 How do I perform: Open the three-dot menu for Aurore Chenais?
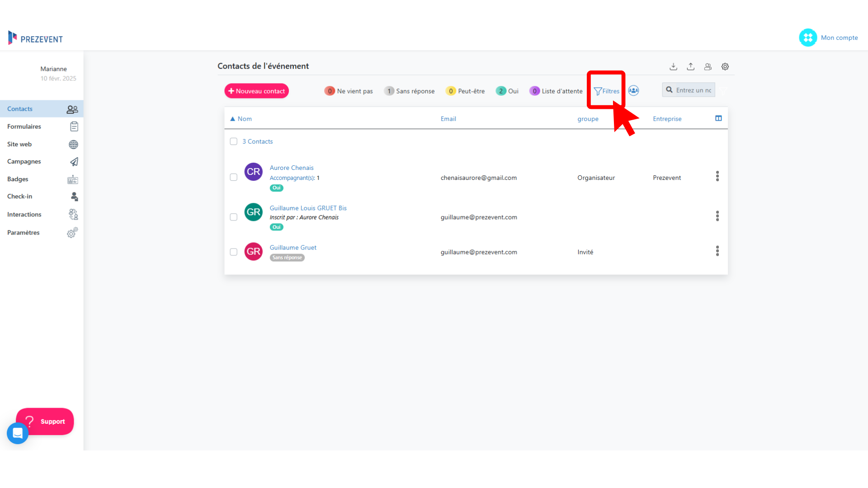(717, 176)
